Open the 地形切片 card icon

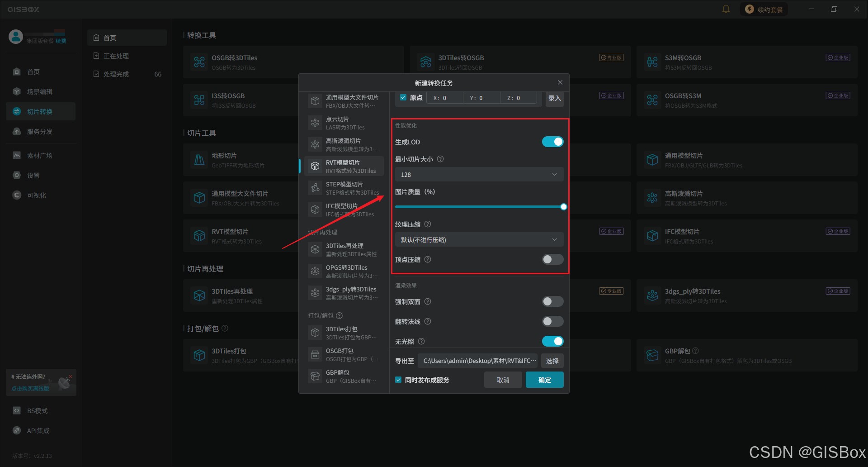[199, 160]
